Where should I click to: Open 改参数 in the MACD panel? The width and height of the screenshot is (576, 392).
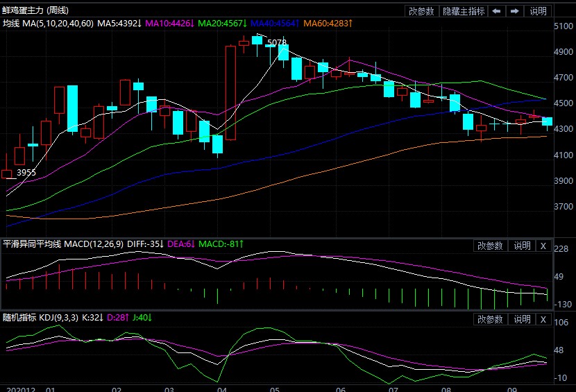(490, 246)
